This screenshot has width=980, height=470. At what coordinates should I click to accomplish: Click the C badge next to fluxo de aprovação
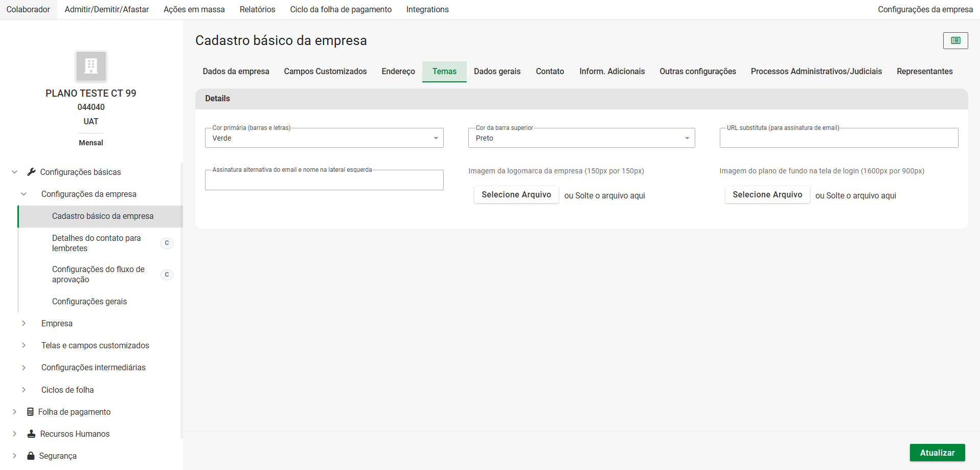click(167, 275)
